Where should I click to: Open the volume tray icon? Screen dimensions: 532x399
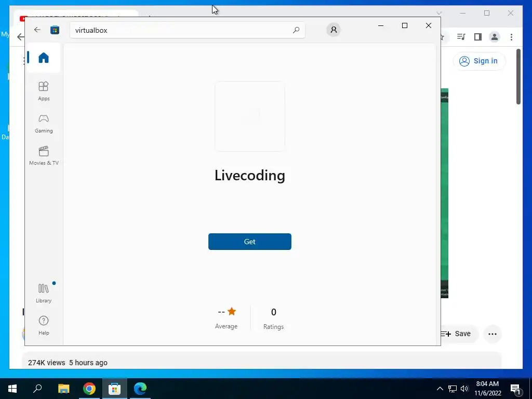(x=464, y=389)
